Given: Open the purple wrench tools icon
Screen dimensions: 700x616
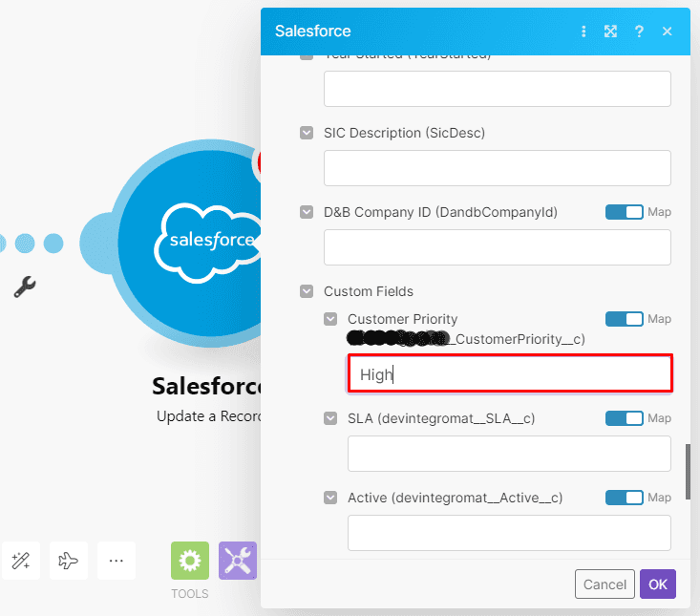Looking at the screenshot, I should (238, 561).
